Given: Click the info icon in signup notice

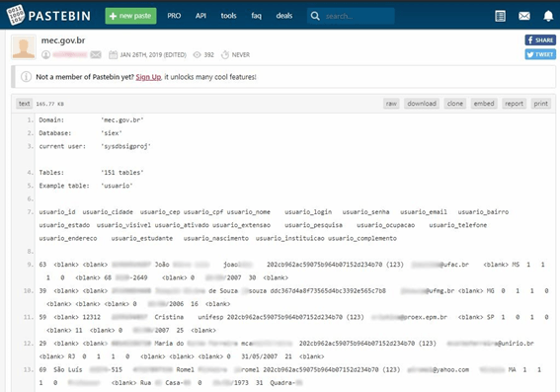Looking at the screenshot, I should coord(26,77).
